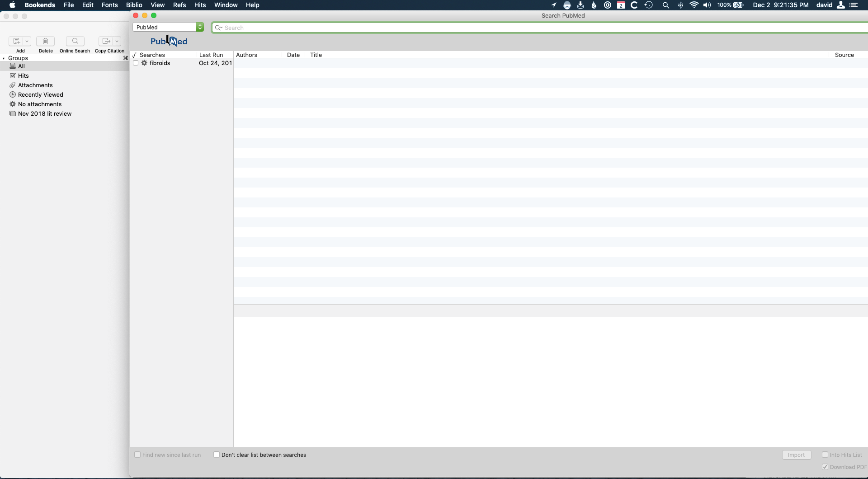This screenshot has height=479, width=868.
Task: Open the File menu
Action: 69,5
